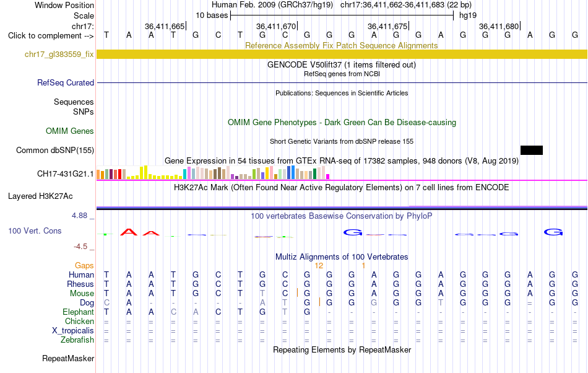Viewport: 588px width, 373px height.
Task: Click the 10 bases scale bar
Action: click(342, 15)
